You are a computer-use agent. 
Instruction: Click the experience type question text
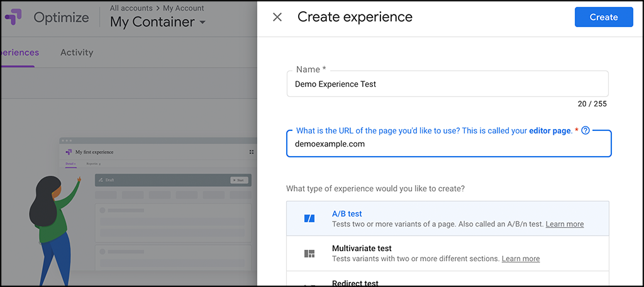click(375, 189)
